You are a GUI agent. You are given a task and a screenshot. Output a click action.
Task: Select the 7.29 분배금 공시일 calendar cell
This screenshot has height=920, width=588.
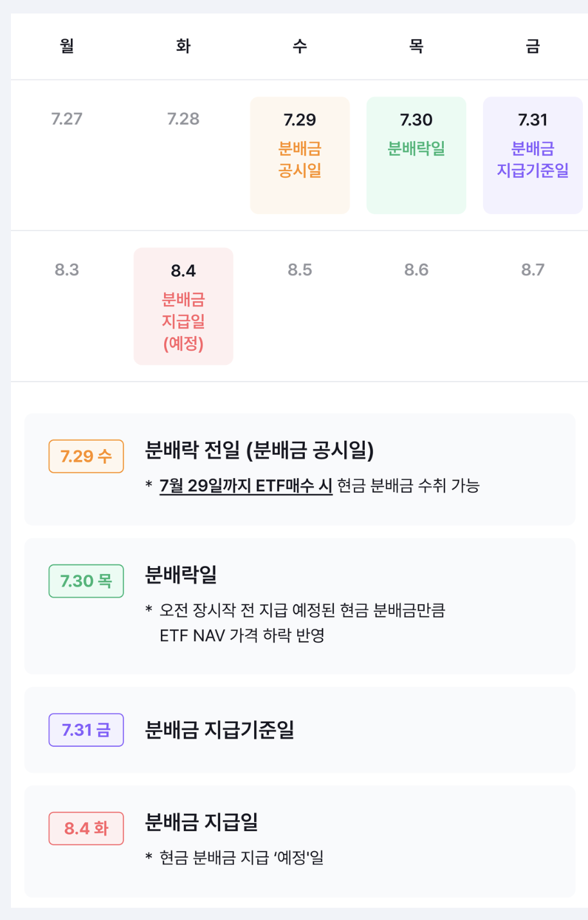tap(300, 155)
